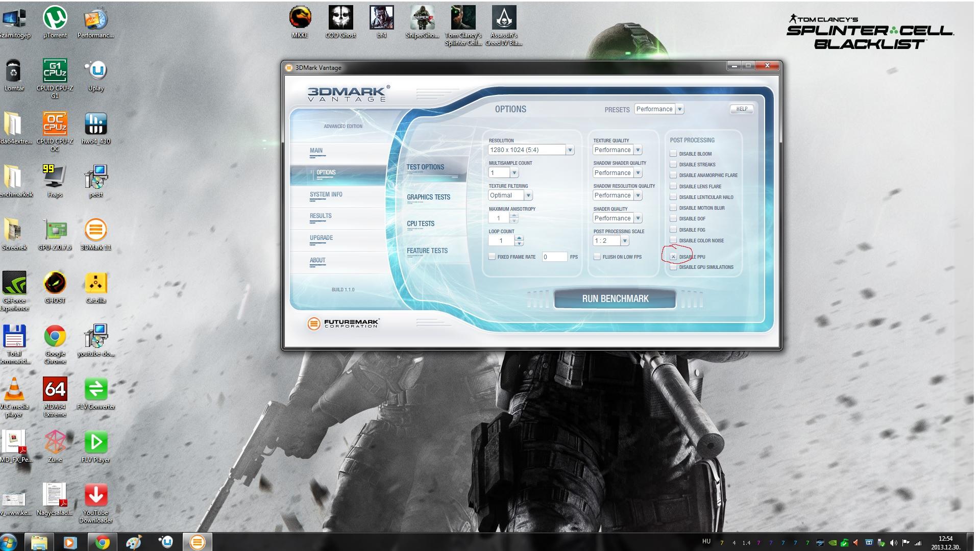The width and height of the screenshot is (980, 551).
Task: Launch the 3DMark 11 desktop icon
Action: click(x=96, y=235)
